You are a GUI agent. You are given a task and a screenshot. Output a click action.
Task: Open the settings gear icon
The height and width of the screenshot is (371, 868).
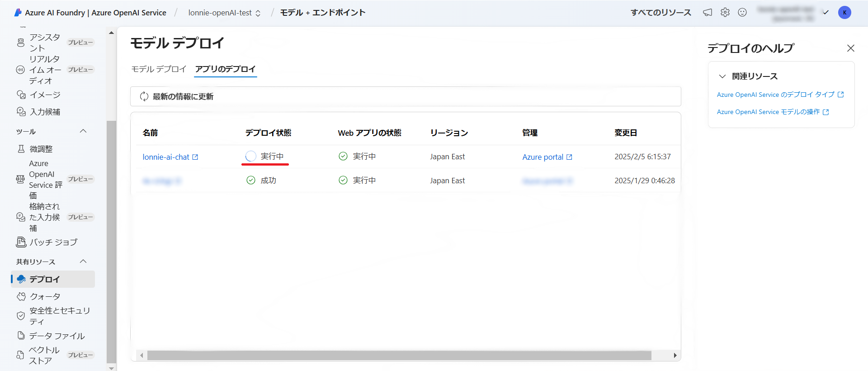(725, 13)
